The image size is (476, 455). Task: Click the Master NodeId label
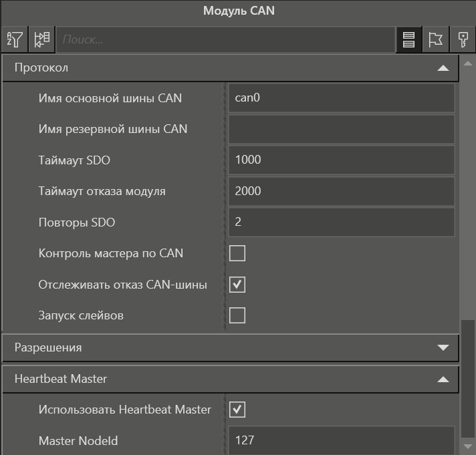[x=78, y=441]
